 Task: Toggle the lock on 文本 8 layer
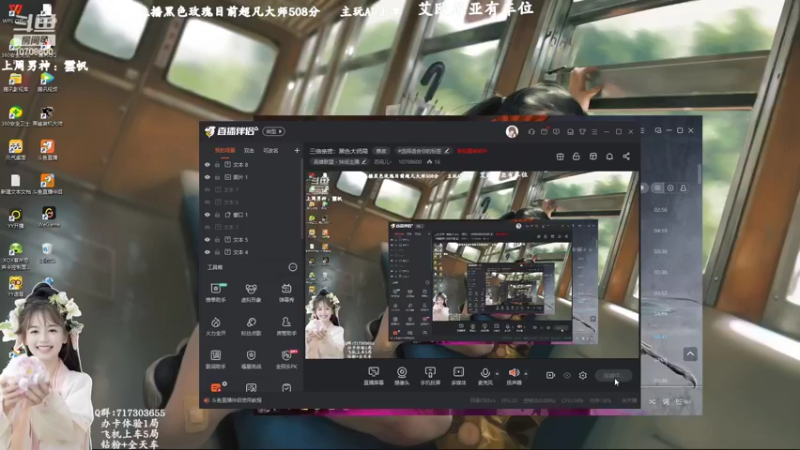217,165
